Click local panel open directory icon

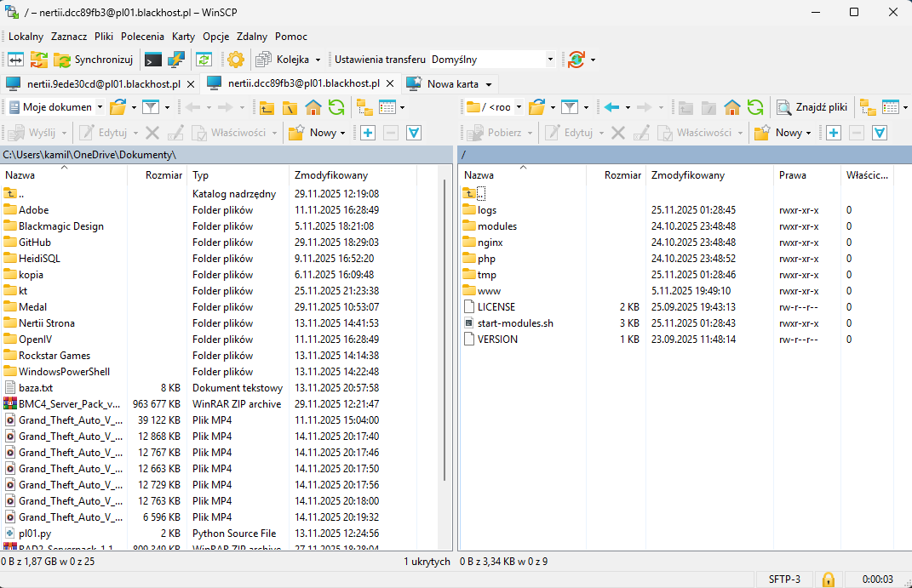[x=118, y=107]
